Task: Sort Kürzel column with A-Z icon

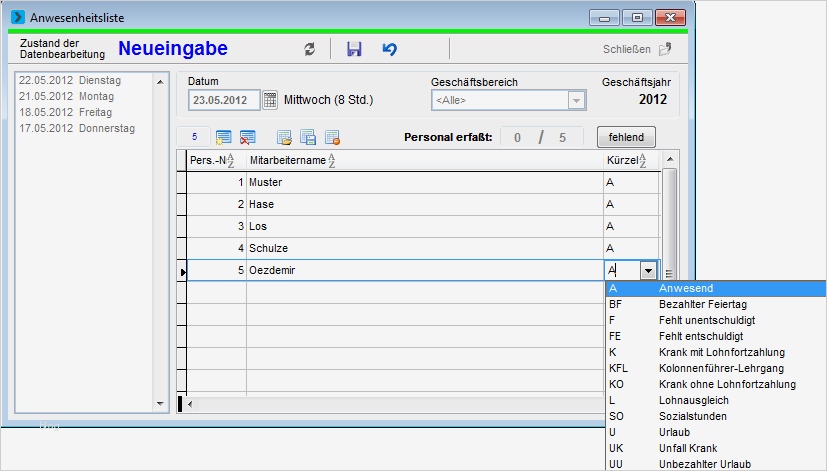Action: 642,160
